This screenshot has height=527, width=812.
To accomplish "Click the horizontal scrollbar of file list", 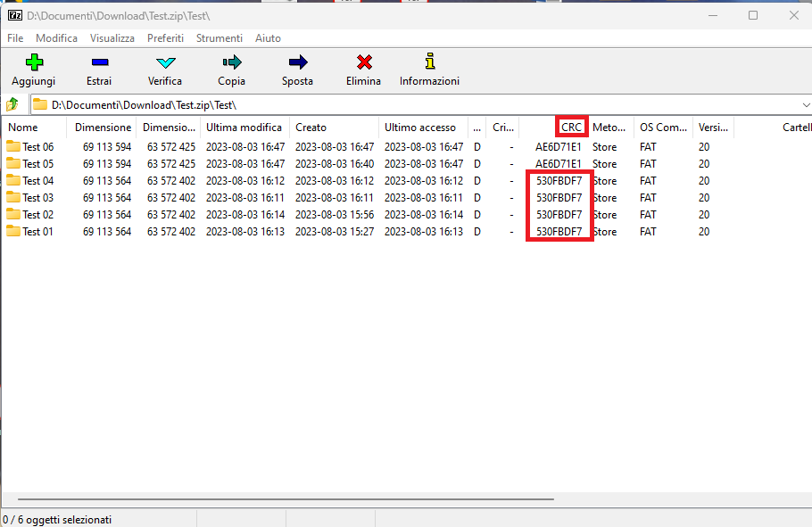I will 286,499.
